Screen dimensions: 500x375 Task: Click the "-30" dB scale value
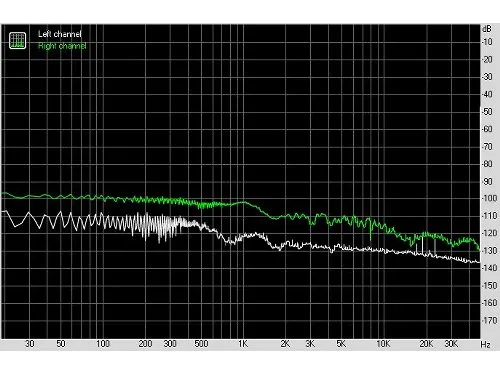pyautogui.click(x=487, y=77)
